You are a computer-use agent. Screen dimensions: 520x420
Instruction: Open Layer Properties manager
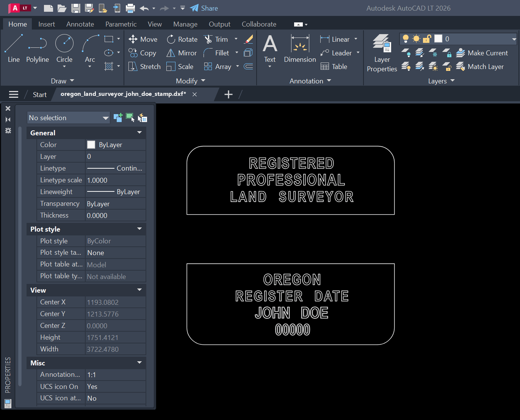point(382,53)
